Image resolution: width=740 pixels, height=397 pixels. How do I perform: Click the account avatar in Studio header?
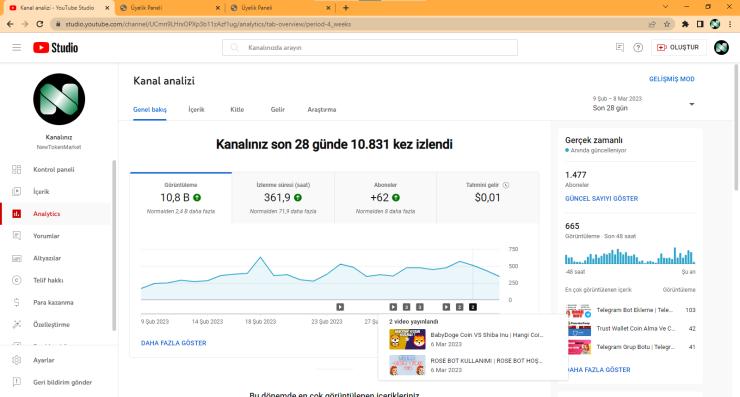721,47
